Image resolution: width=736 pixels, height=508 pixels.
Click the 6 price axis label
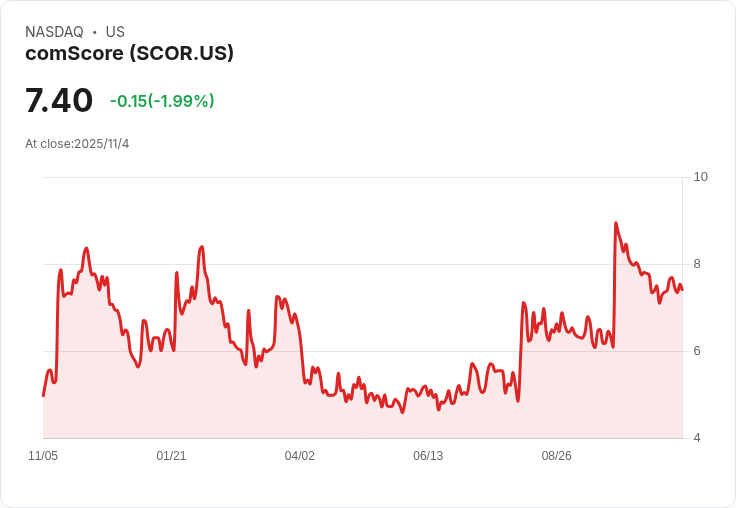point(697,351)
